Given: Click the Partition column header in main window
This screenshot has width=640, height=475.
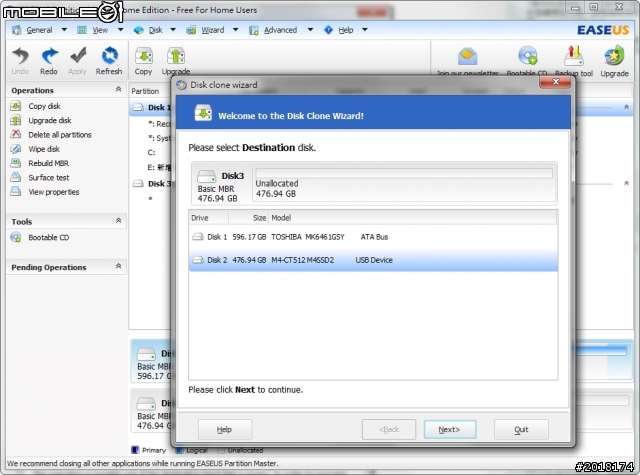Looking at the screenshot, I should pos(145,91).
